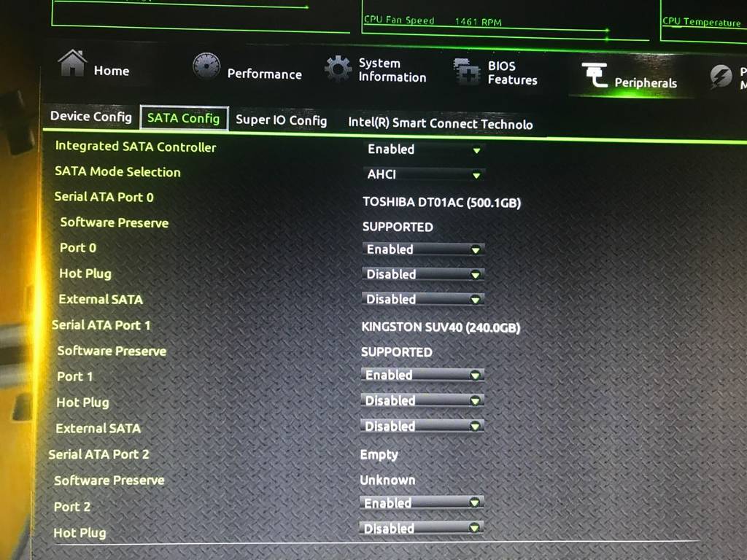747x560 pixels.
Task: Open the Peripherals section icon
Action: [595, 73]
